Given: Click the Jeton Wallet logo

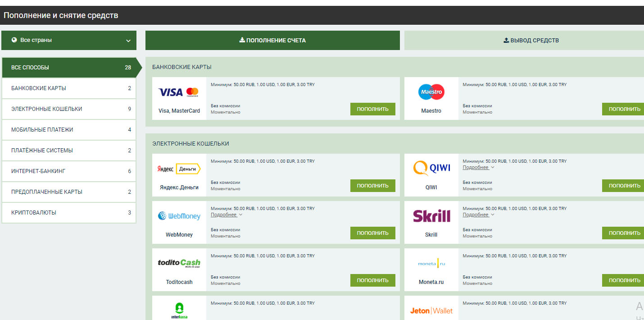Looking at the screenshot, I should 431,311.
